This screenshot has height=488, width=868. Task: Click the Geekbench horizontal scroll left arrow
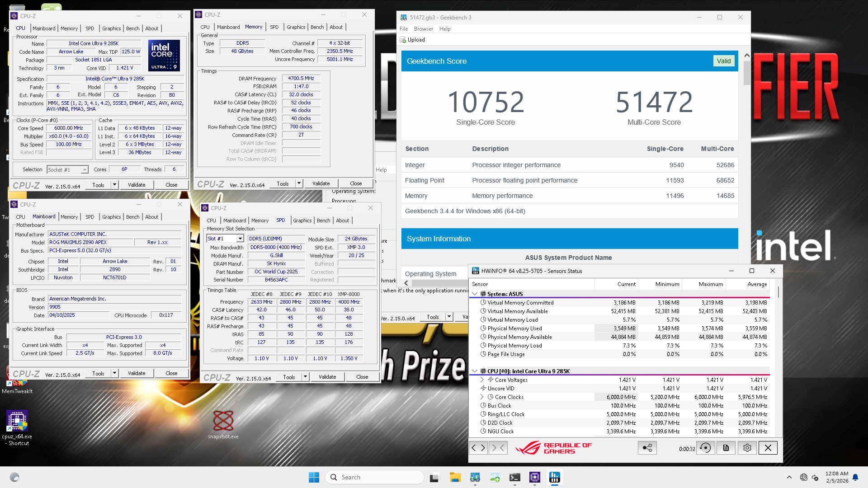406,283
